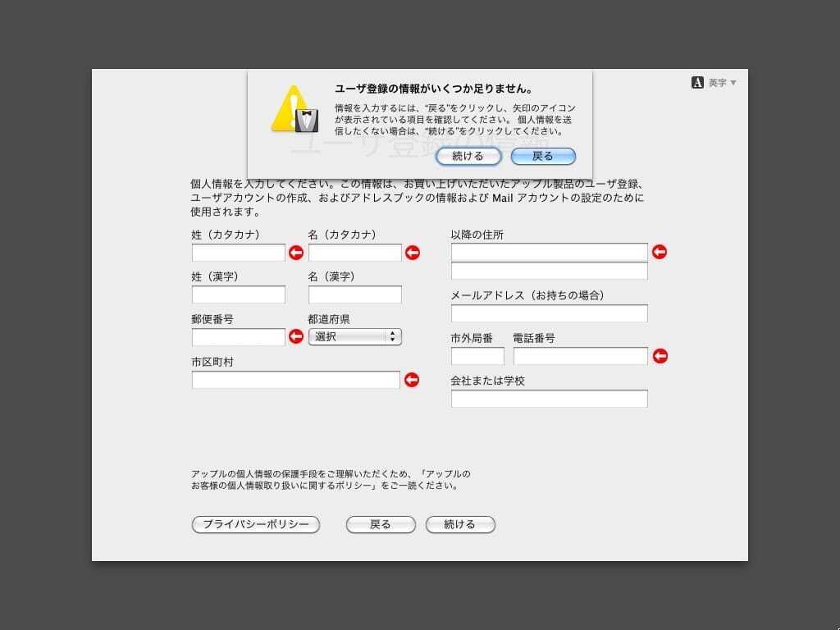The width and height of the screenshot is (840, 630).
Task: Select the 名（漢字） input field
Action: click(x=355, y=294)
